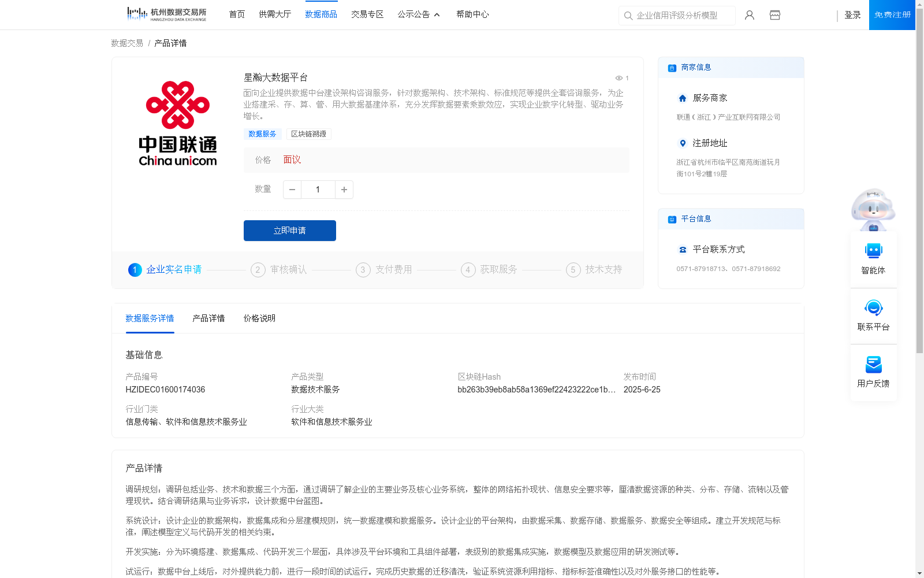The height and width of the screenshot is (578, 924).
Task: Click the eye view count icon
Action: (x=619, y=78)
